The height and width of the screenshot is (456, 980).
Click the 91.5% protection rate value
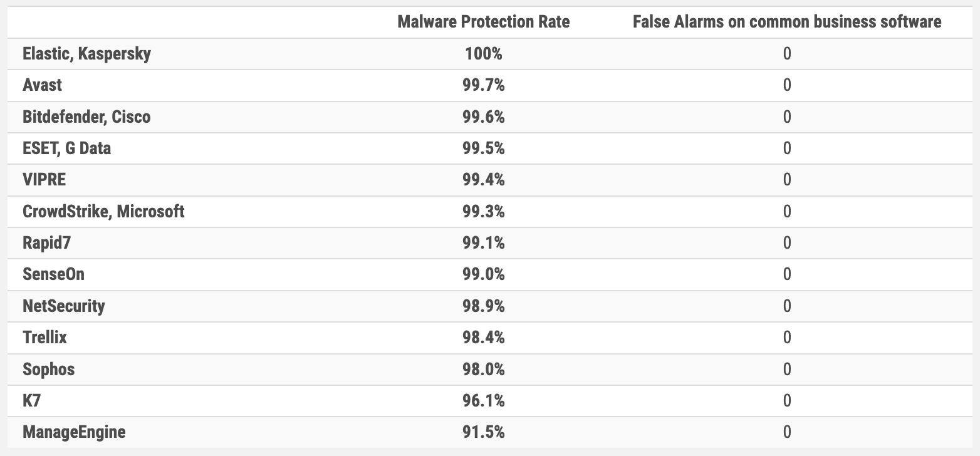[x=484, y=432]
